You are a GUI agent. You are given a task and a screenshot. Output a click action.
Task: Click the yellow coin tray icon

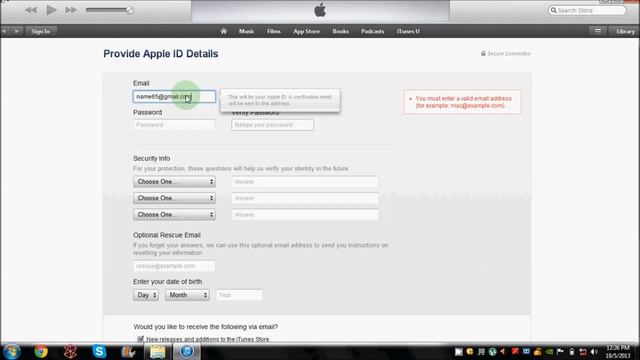(470, 351)
